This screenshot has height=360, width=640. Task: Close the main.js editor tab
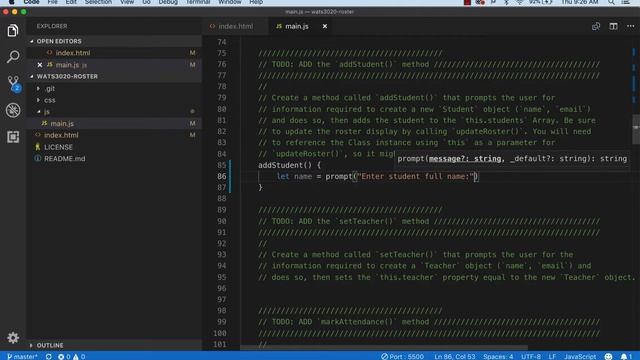coord(324,26)
